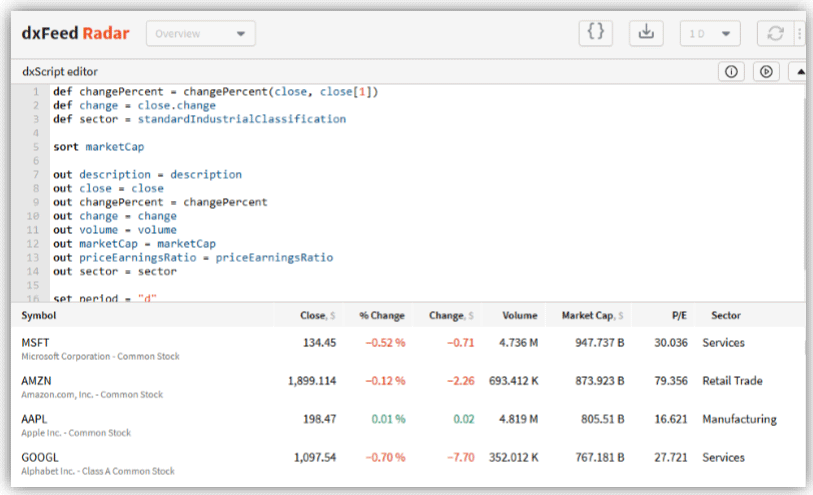
Task: Open the info icon in dxScript editor
Action: coord(731,72)
